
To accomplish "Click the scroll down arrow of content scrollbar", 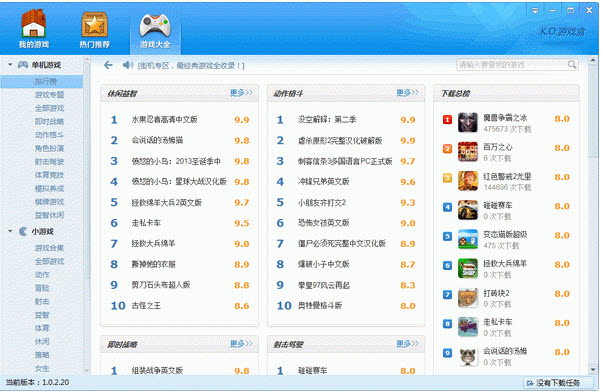I will coord(593,370).
